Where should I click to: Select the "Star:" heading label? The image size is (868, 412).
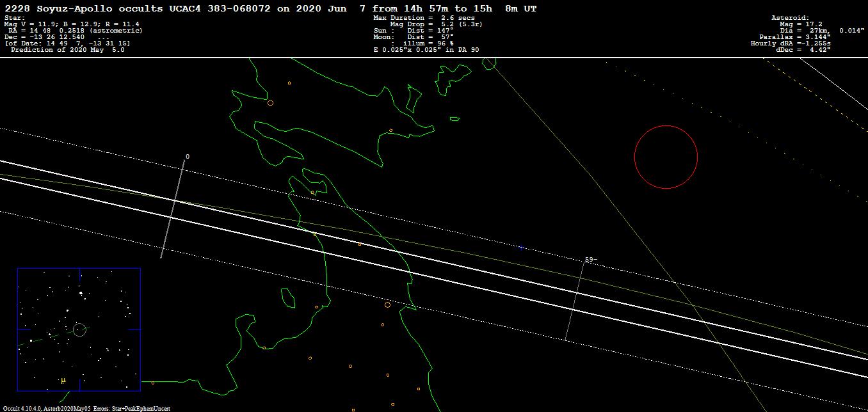15,18
